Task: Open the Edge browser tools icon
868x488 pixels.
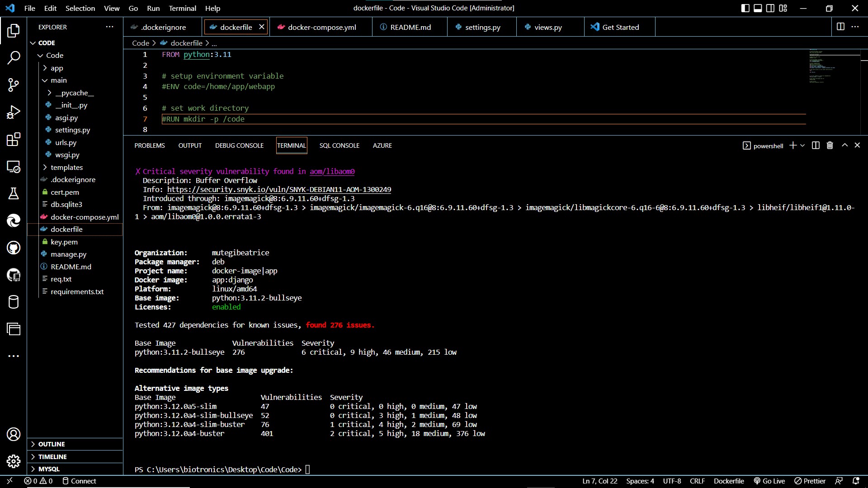Action: click(x=14, y=221)
